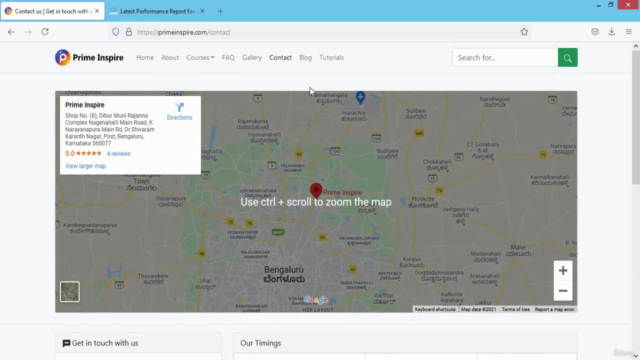Open the FAQ nav link

tap(228, 58)
